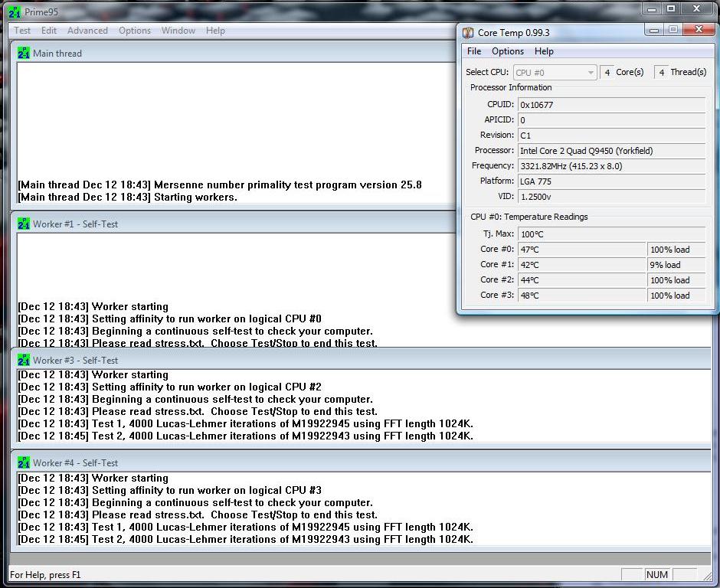
Task: Click Core #1 load value 9% load
Action: [676, 265]
